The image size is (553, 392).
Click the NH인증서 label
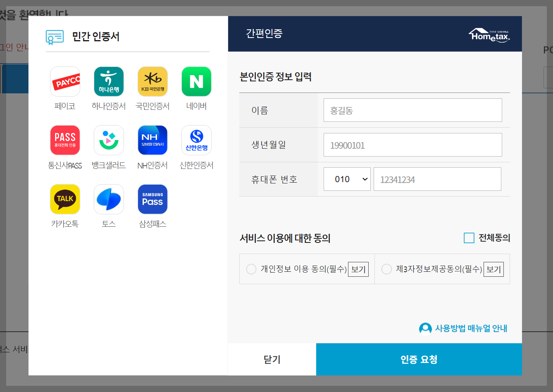click(153, 165)
